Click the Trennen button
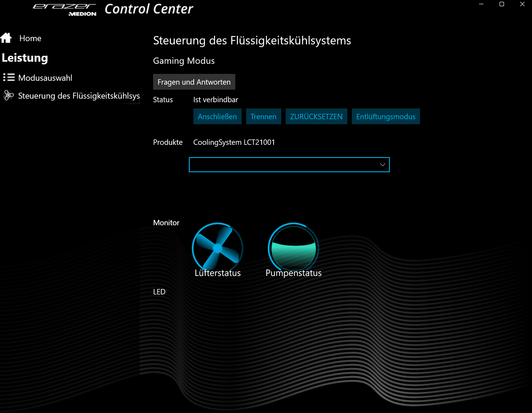This screenshot has width=532, height=413. (x=263, y=117)
